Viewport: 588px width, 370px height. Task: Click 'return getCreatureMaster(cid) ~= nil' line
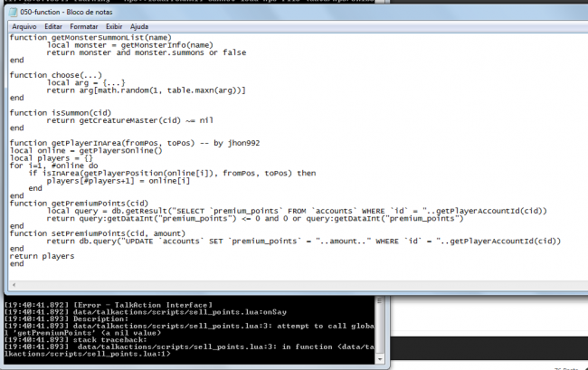click(x=130, y=120)
